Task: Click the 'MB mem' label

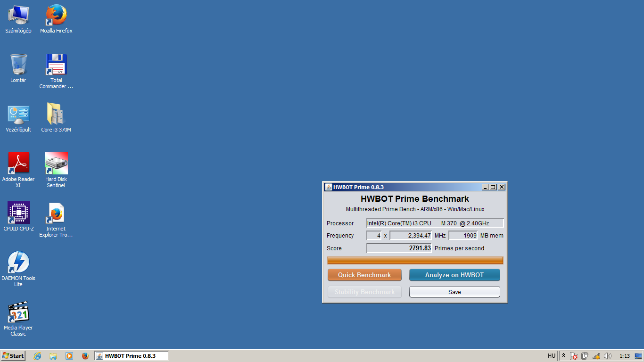Action: pyautogui.click(x=492, y=236)
